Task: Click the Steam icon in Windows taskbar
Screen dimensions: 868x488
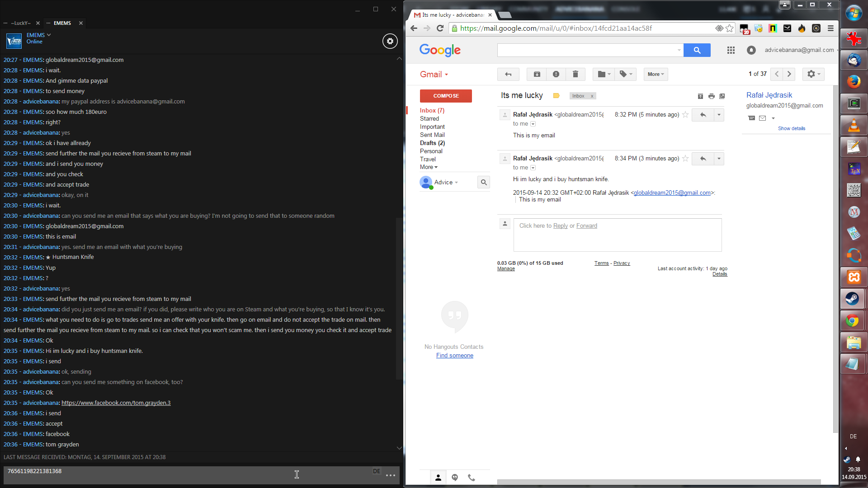Action: [853, 299]
